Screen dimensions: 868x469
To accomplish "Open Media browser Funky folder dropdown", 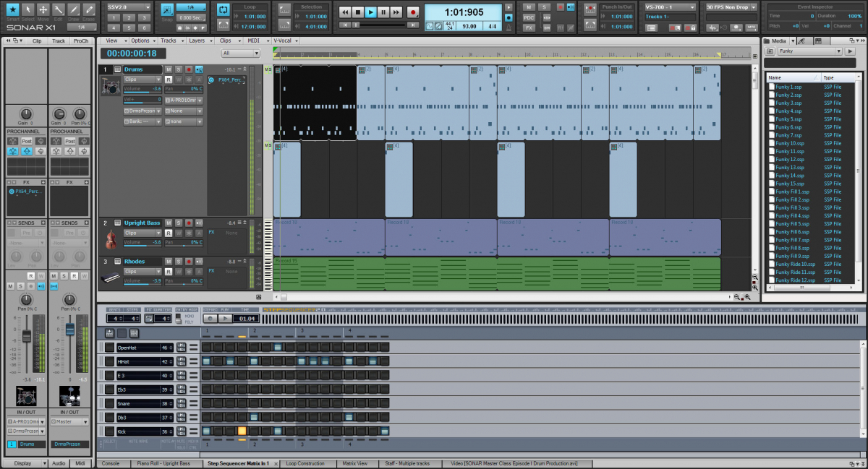I will (x=810, y=51).
